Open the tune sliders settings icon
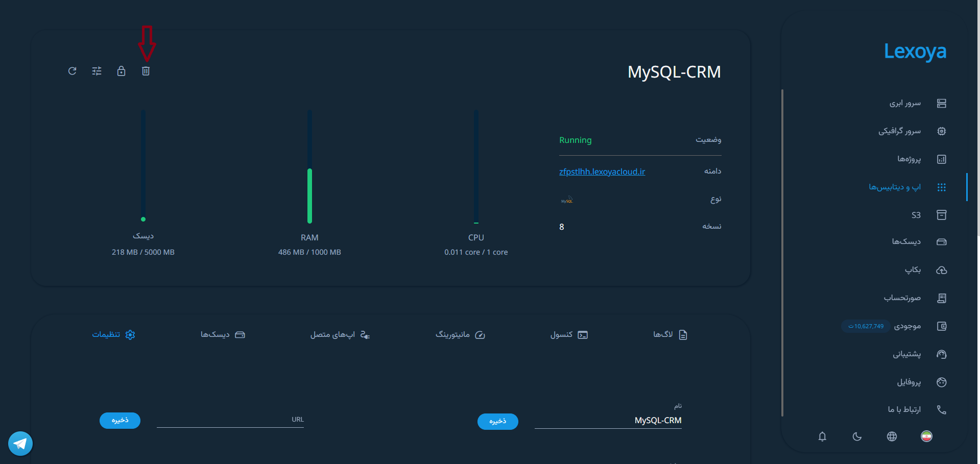 pyautogui.click(x=97, y=71)
